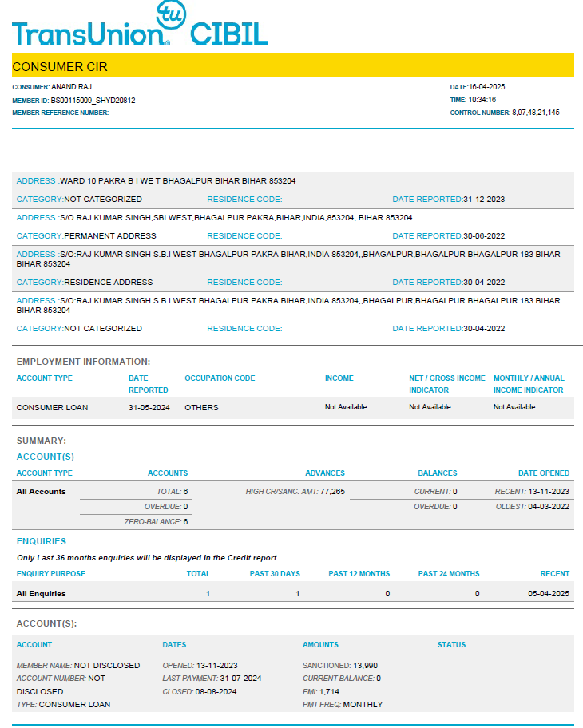Click the OCCUPATION CODE column header
This screenshot has width=583, height=728.
[x=220, y=378]
